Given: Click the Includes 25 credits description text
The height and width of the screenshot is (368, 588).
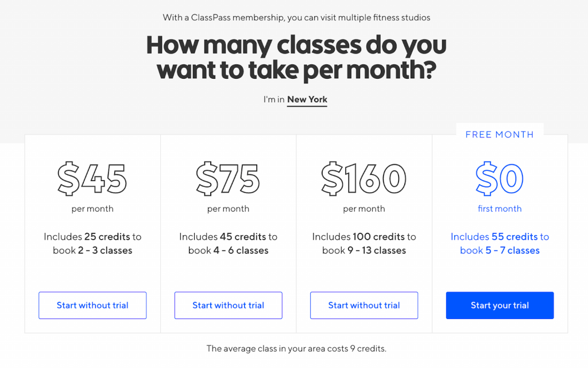Looking at the screenshot, I should (92, 243).
